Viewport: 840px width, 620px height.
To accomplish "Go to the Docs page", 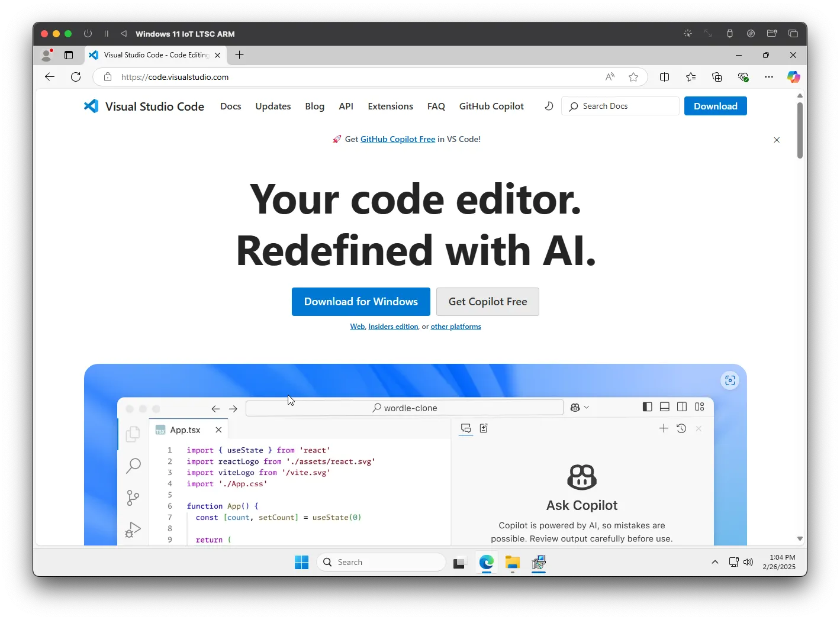I will pos(230,106).
